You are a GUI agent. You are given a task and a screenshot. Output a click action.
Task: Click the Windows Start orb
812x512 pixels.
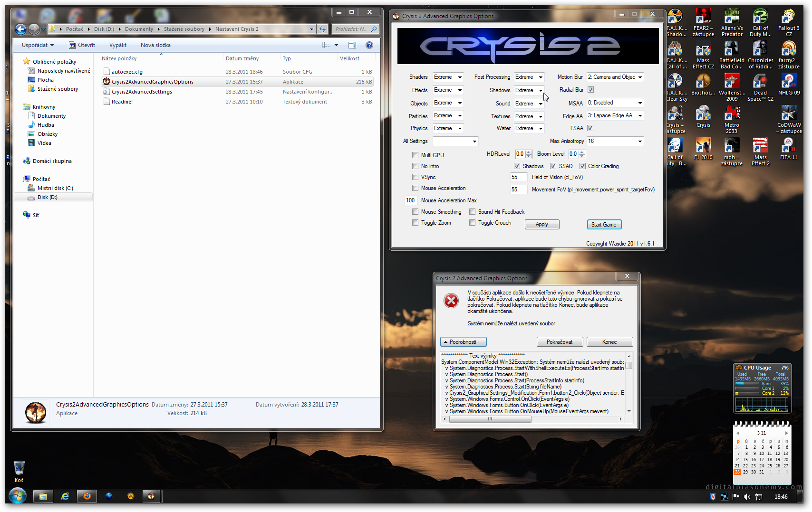(x=17, y=497)
